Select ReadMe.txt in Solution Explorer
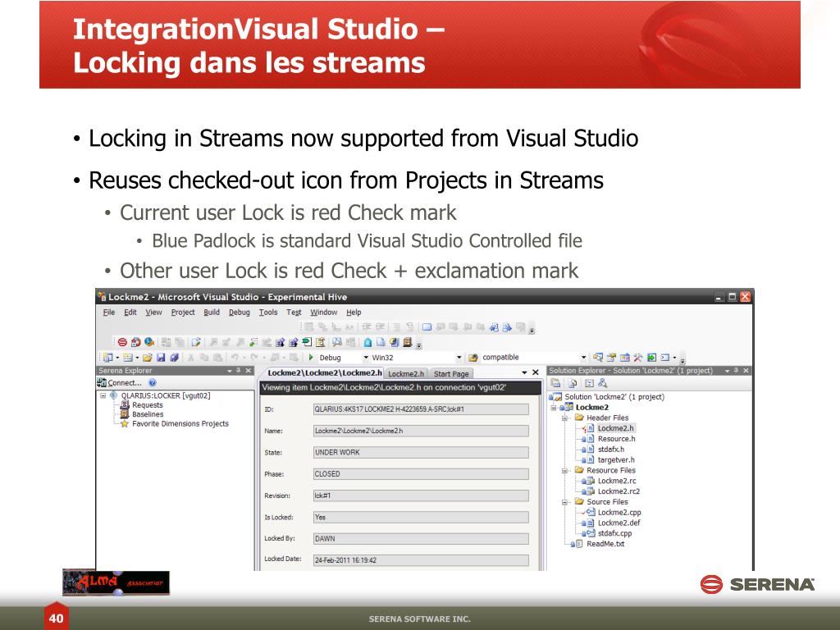 tap(605, 544)
